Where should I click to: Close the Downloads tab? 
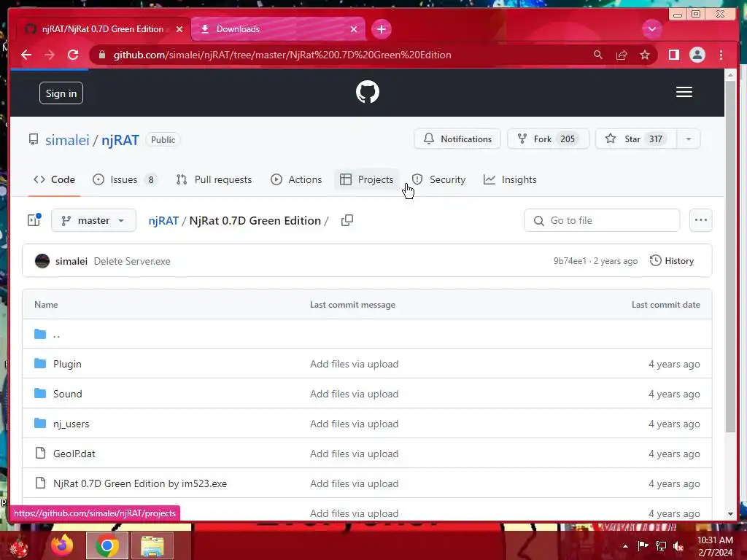[x=354, y=29]
